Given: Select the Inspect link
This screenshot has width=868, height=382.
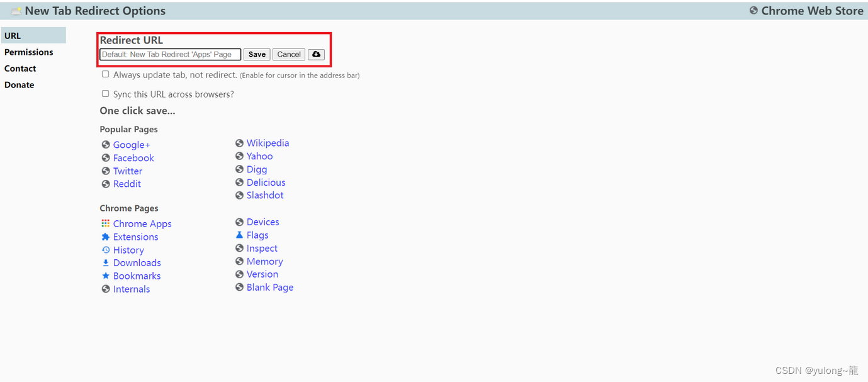Looking at the screenshot, I should tap(262, 248).
